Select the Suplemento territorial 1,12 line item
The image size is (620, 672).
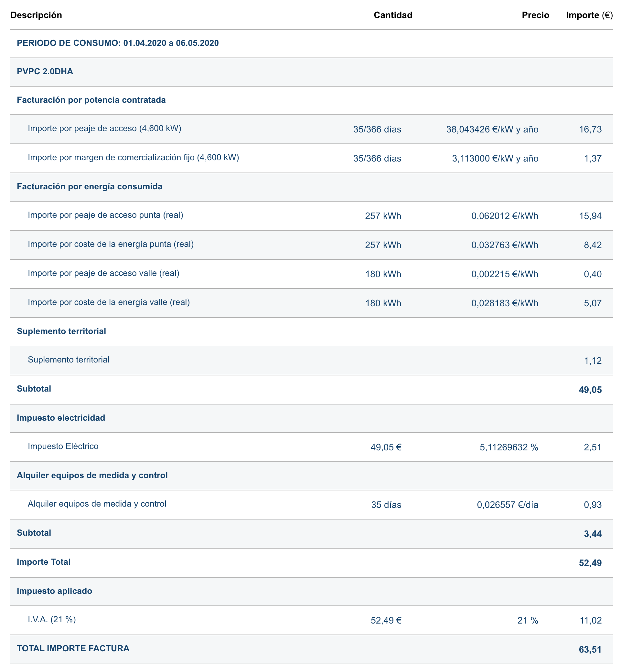(311, 361)
